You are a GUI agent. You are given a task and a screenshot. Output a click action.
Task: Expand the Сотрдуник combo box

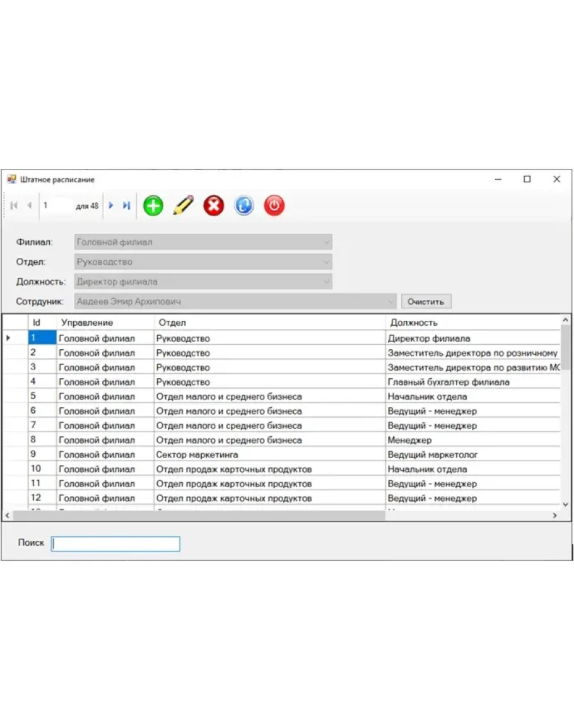pos(390,302)
